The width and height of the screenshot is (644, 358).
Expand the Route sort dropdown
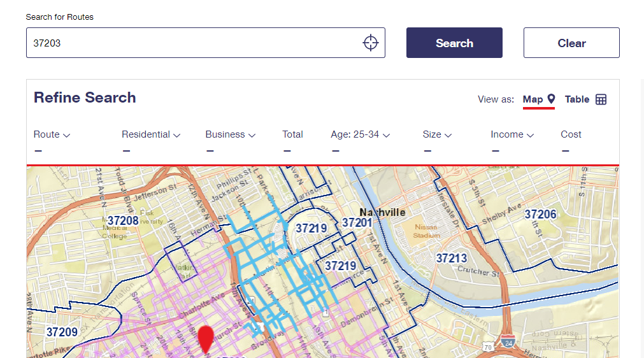(52, 134)
